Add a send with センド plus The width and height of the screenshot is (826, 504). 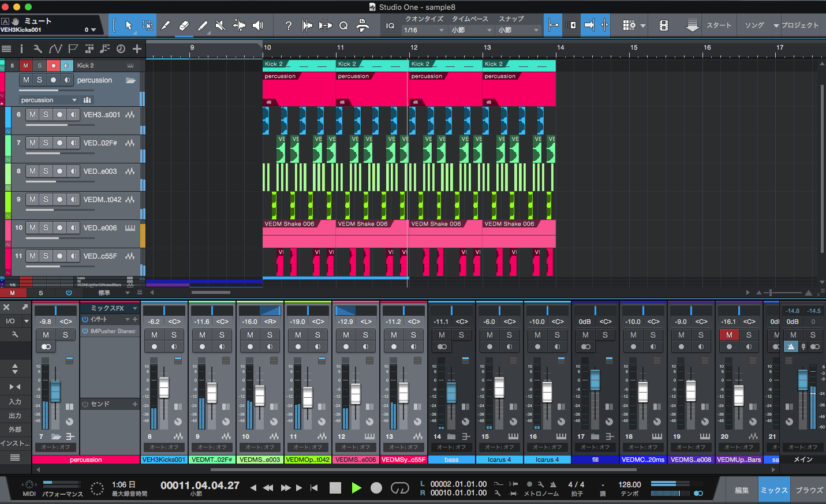point(135,404)
